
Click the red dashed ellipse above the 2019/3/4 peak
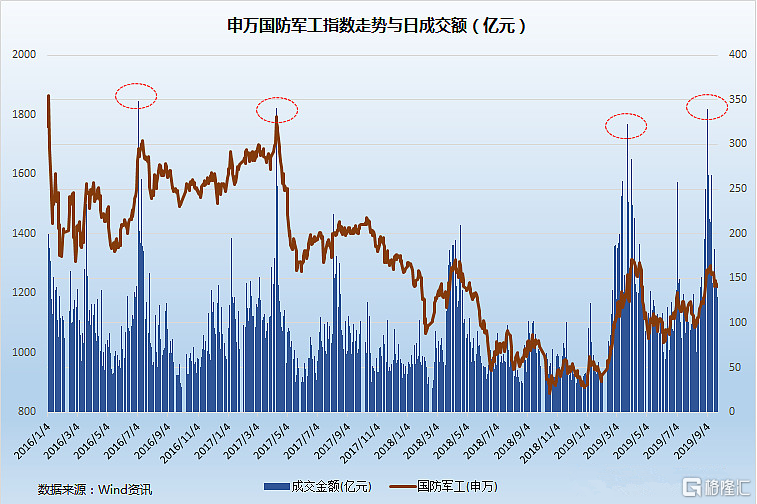tap(626, 126)
